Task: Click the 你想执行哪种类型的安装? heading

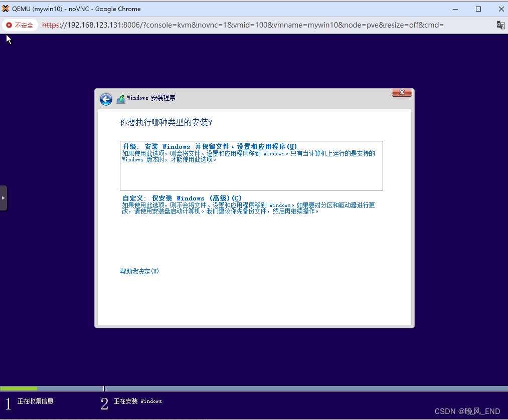Action: click(166, 122)
